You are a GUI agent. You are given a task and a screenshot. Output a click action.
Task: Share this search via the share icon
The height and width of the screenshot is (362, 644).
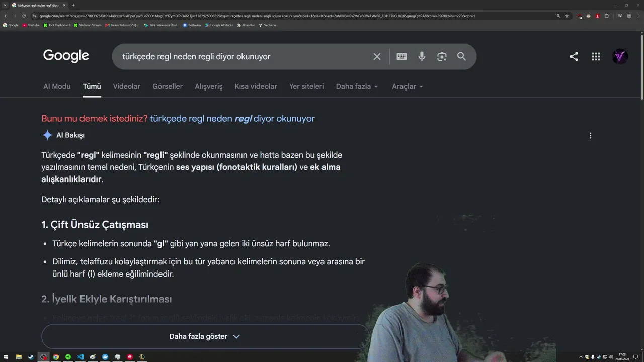pyautogui.click(x=574, y=56)
